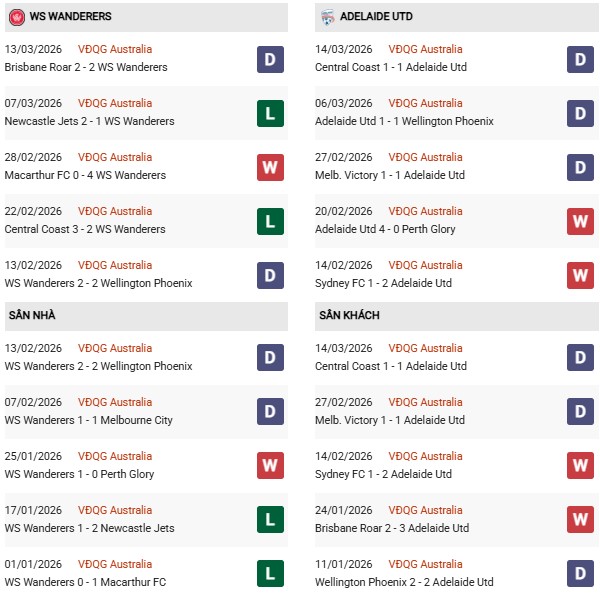
Task: Click the WS Wanderers team logo
Action: [x=16, y=17]
